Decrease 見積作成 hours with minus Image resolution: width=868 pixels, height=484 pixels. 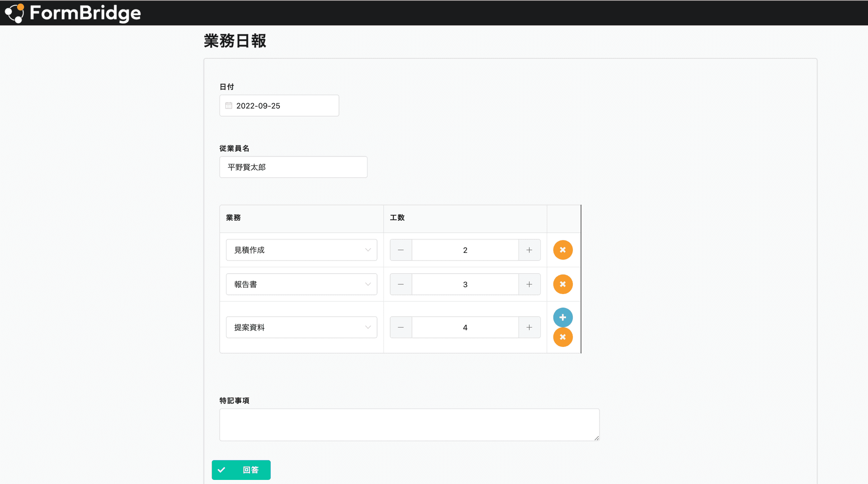[401, 250]
